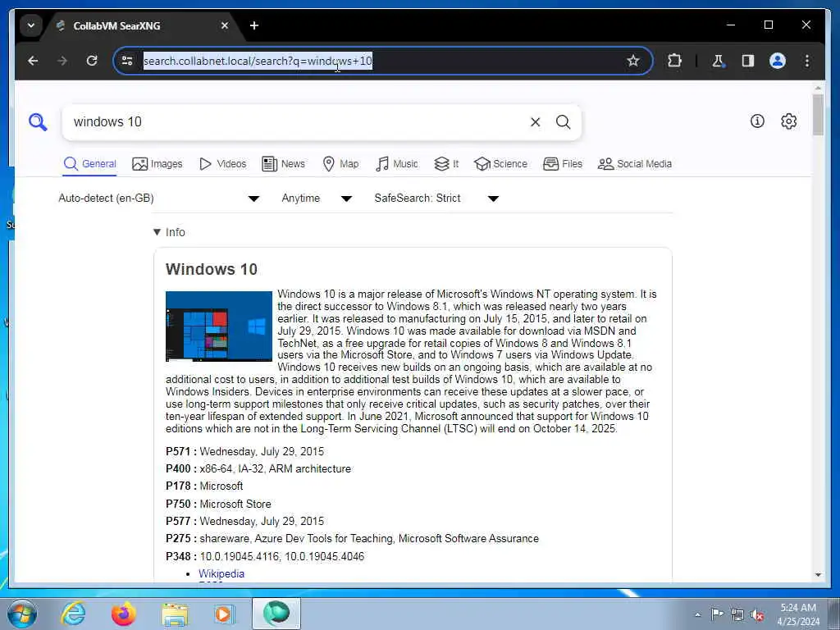Toggle the side panel icon
Screen dimensions: 840x630
pos(748,61)
